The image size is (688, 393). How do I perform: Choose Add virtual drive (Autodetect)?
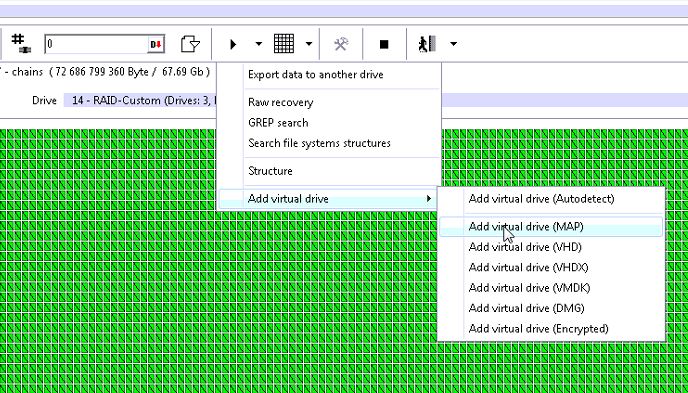[551, 199]
